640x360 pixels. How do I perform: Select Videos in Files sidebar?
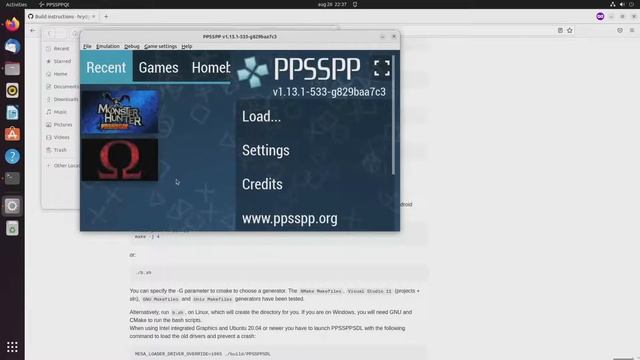pos(61,137)
